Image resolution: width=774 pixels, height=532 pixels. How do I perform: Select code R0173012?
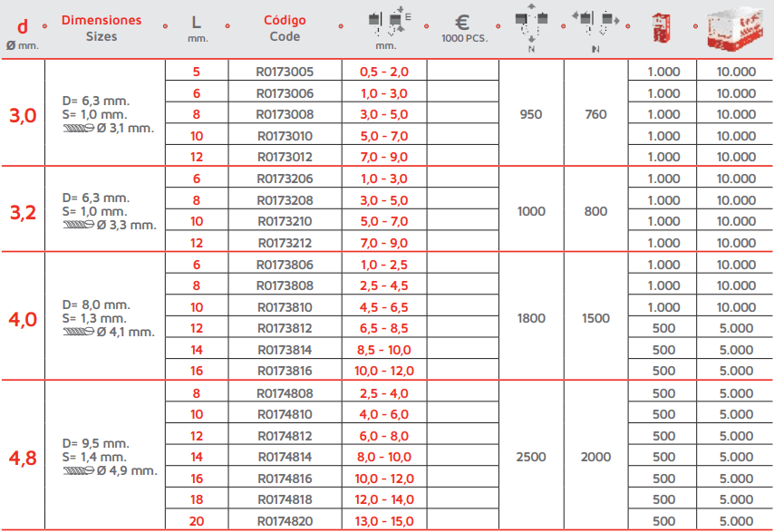point(285,157)
